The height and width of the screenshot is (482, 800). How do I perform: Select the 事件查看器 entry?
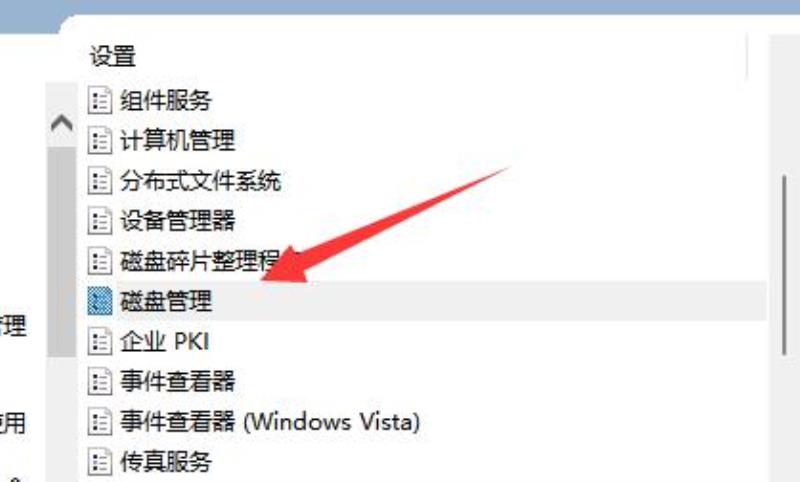pos(178,382)
